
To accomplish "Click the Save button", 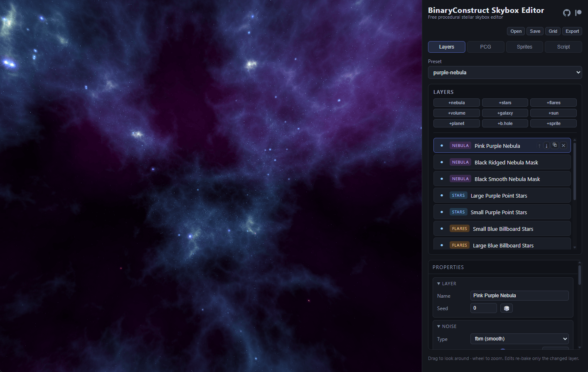I will pyautogui.click(x=535, y=31).
